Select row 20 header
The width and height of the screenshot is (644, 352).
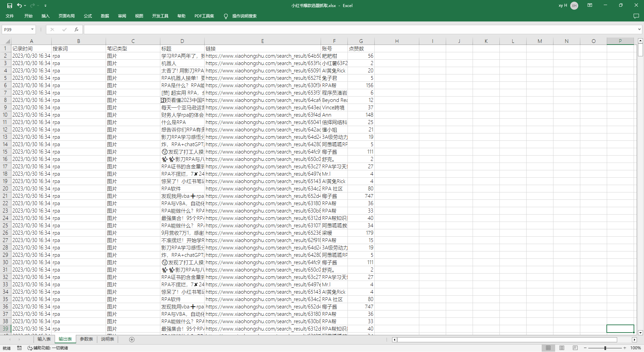(5, 188)
